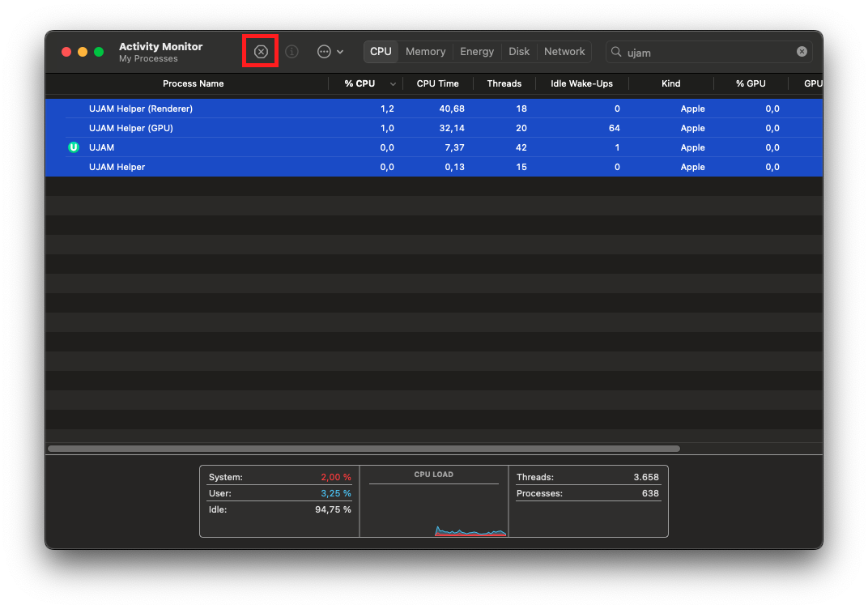The image size is (868, 609).
Task: Minimize window with the yellow button
Action: [83, 52]
